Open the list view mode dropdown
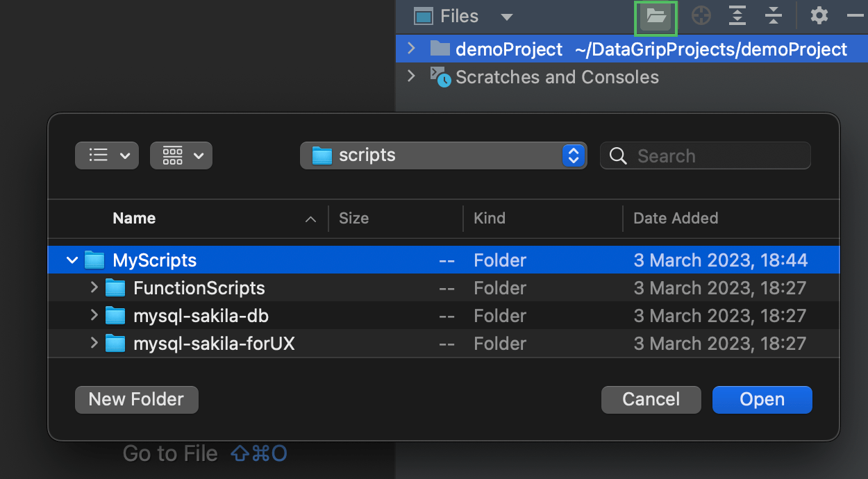 click(107, 156)
